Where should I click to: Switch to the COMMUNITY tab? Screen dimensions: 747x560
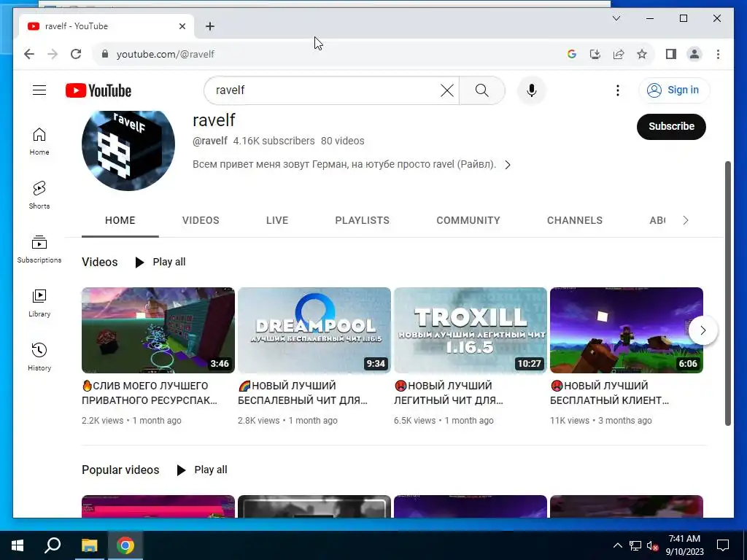click(x=468, y=220)
